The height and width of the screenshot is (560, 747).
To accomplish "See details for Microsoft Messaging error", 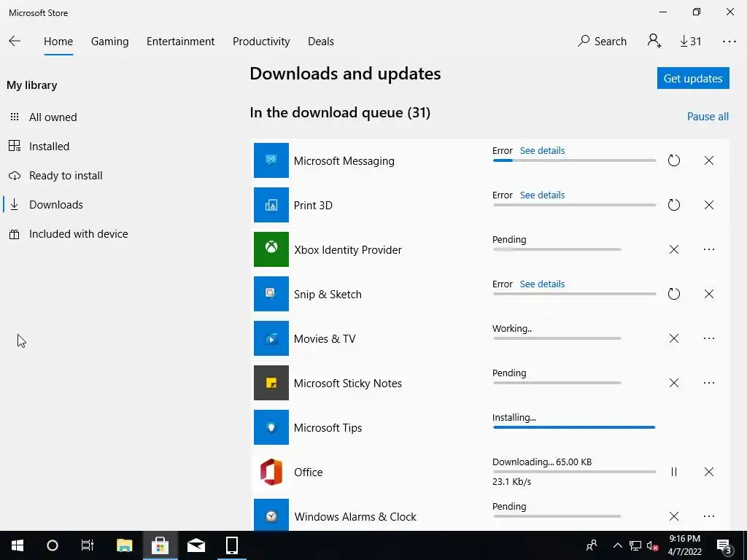I will pyautogui.click(x=542, y=150).
